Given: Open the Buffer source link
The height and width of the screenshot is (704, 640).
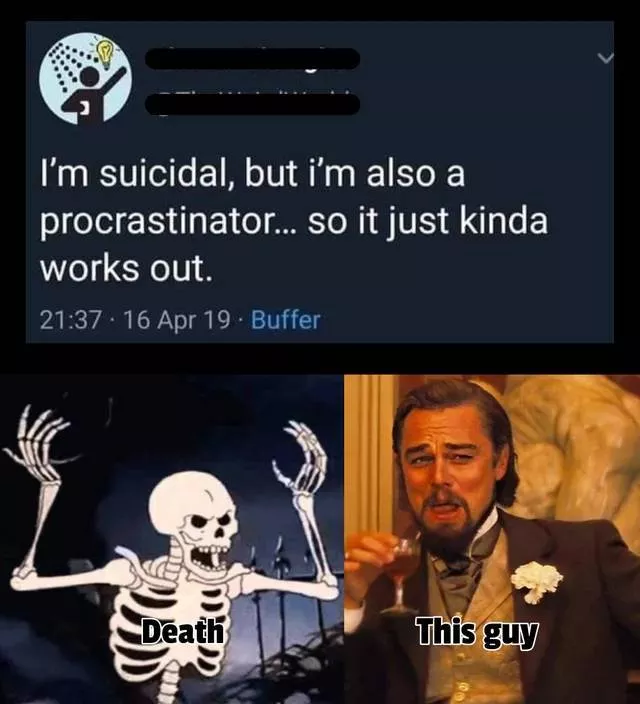Looking at the screenshot, I should click(286, 320).
